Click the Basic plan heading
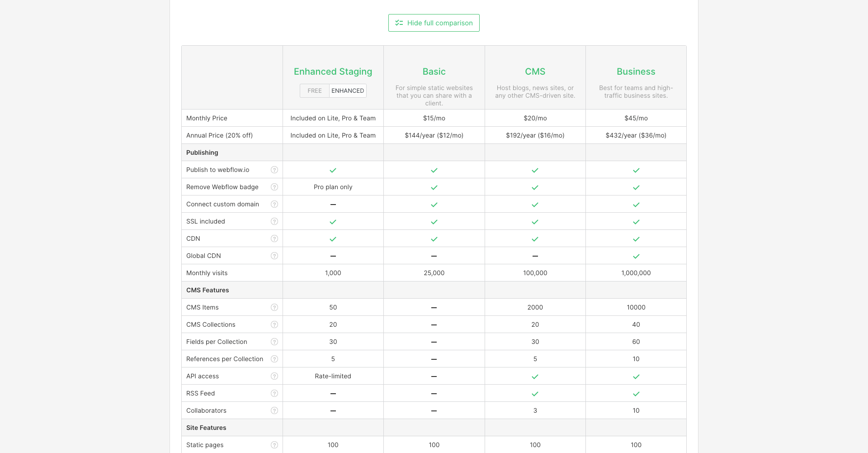Image resolution: width=868 pixels, height=453 pixels. pyautogui.click(x=434, y=72)
